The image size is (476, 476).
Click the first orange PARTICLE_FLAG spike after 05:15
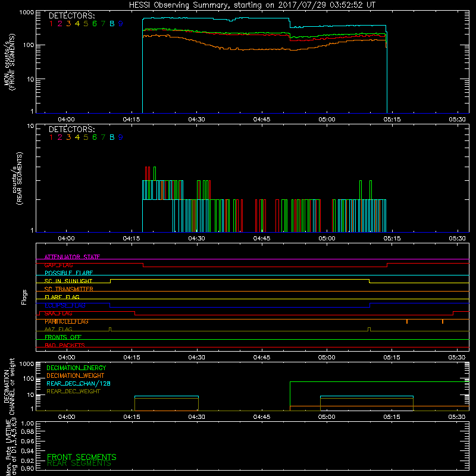[407, 321]
